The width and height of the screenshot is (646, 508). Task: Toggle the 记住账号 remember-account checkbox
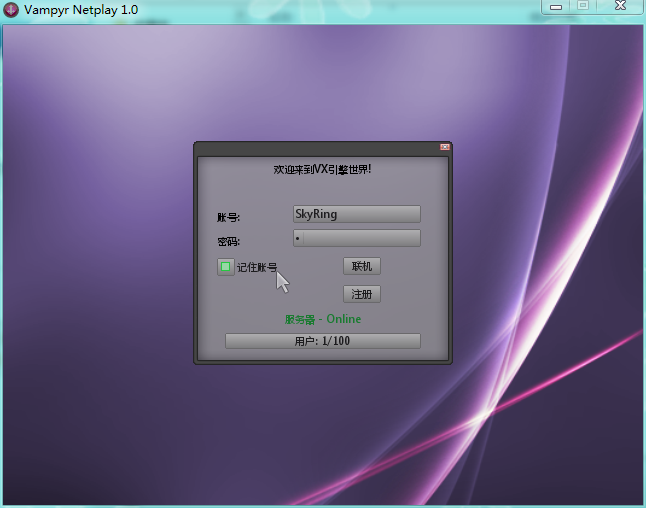[x=225, y=267]
